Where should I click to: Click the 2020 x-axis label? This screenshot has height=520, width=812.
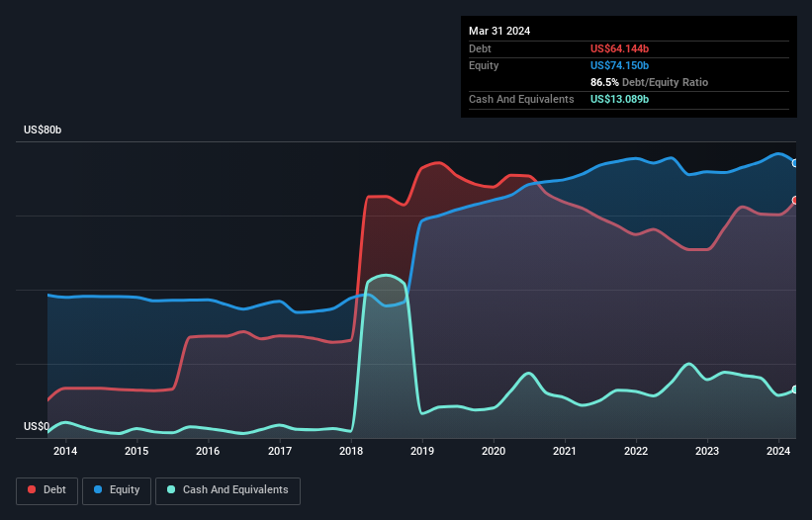coord(494,451)
